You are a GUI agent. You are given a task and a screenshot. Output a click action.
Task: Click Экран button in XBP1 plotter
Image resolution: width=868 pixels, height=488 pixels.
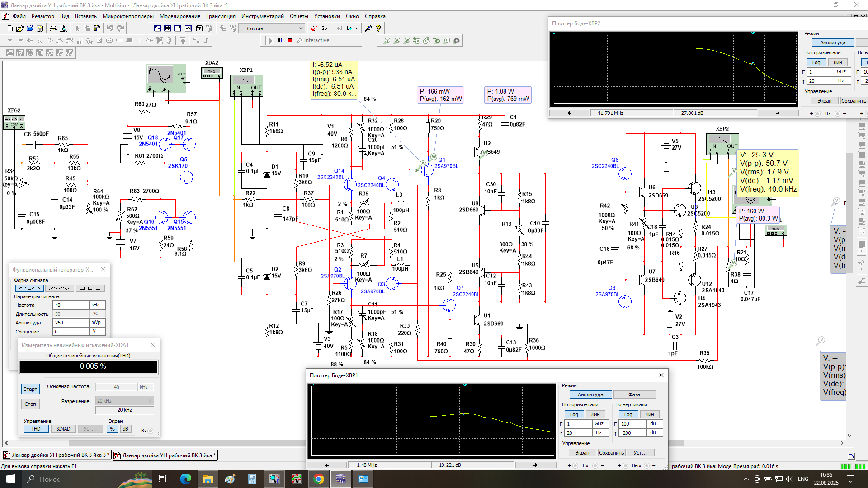[582, 453]
